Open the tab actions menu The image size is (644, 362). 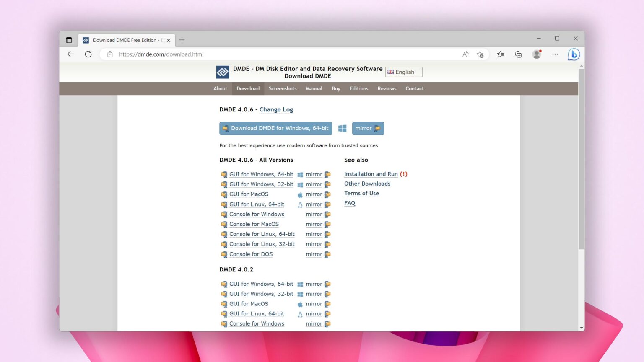pyautogui.click(x=69, y=39)
